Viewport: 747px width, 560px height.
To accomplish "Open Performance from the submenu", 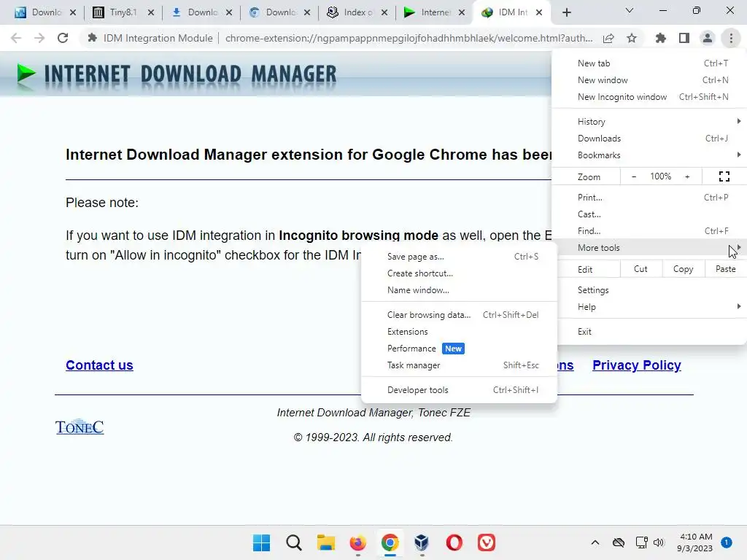I will 460,348.
